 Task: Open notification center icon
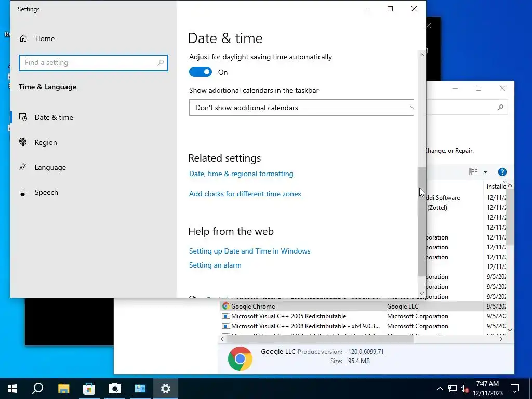tap(515, 389)
